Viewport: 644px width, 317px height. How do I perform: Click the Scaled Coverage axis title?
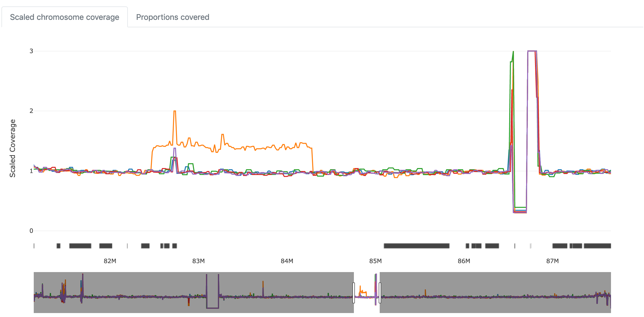click(12, 148)
